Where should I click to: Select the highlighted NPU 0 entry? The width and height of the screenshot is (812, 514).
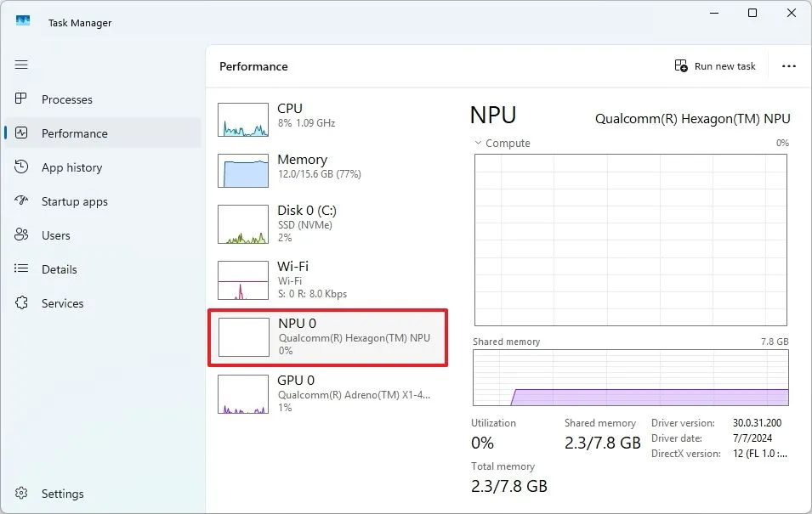tap(327, 336)
